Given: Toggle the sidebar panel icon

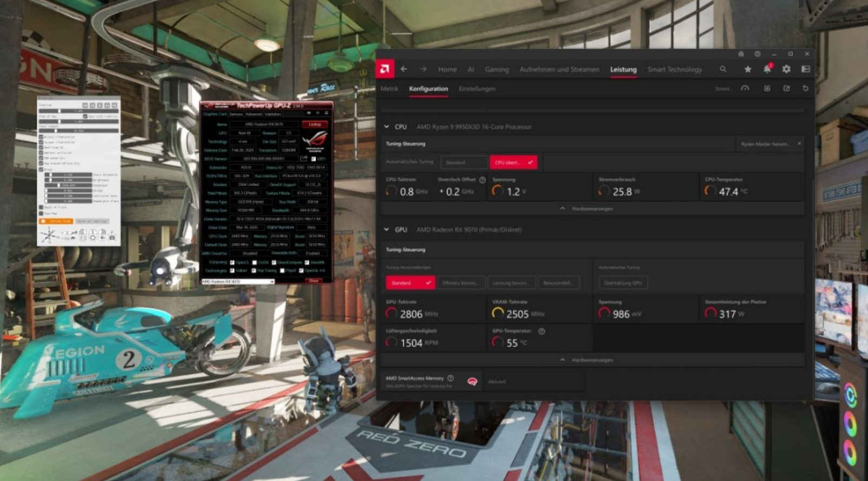Looking at the screenshot, I should point(806,69).
